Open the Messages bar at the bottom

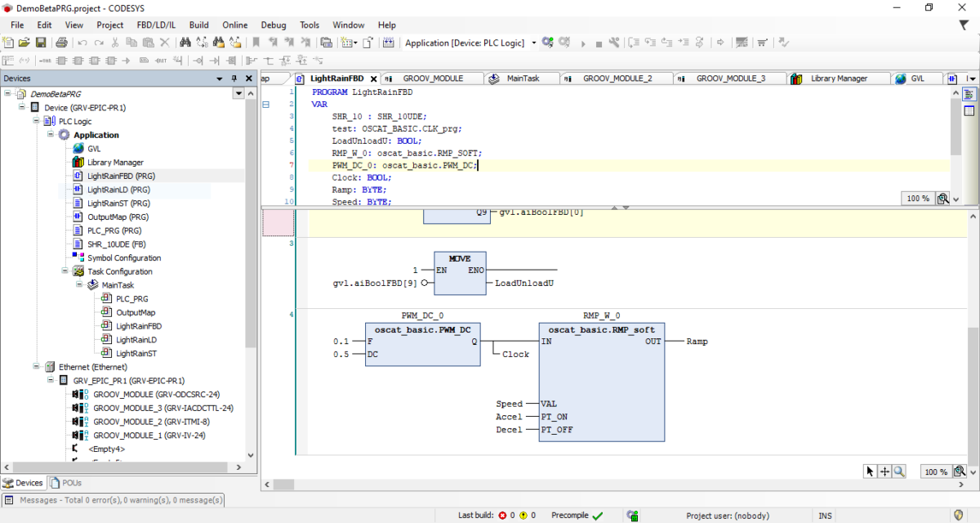(114, 500)
